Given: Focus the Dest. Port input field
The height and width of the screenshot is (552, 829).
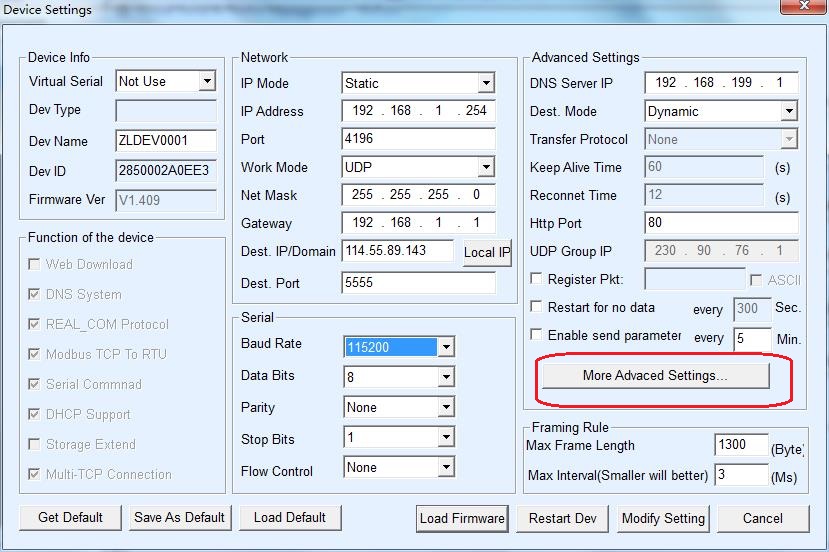Looking at the screenshot, I should click(418, 283).
